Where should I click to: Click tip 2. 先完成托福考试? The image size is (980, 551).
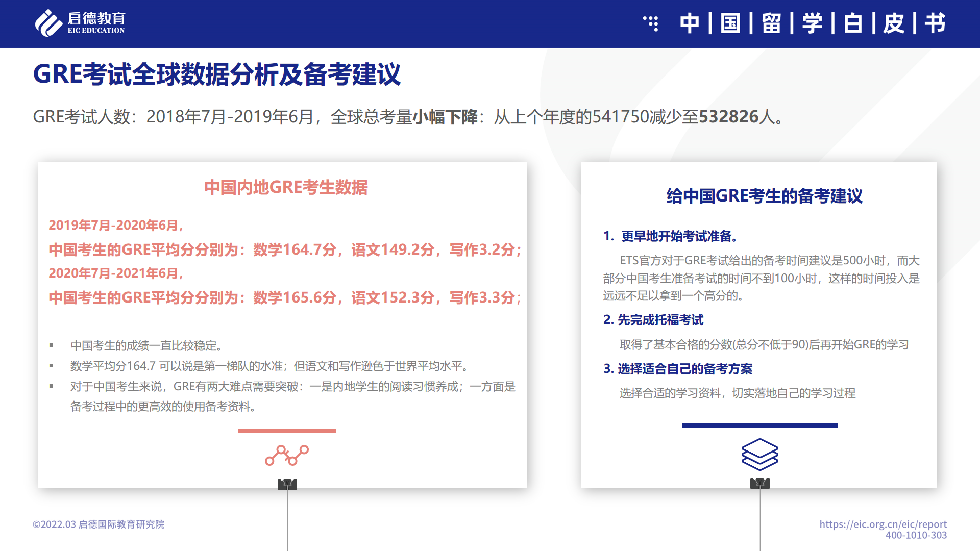coord(653,320)
